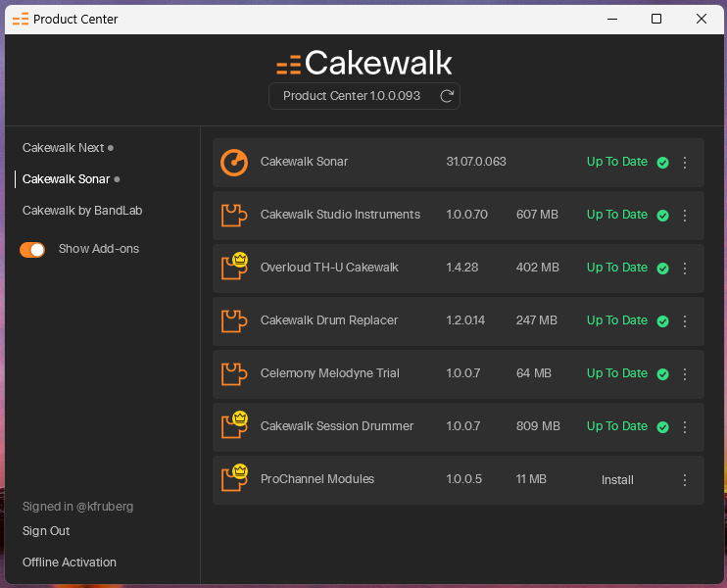Click version 1.4.28
The width and height of the screenshot is (727, 588).
tap(462, 268)
